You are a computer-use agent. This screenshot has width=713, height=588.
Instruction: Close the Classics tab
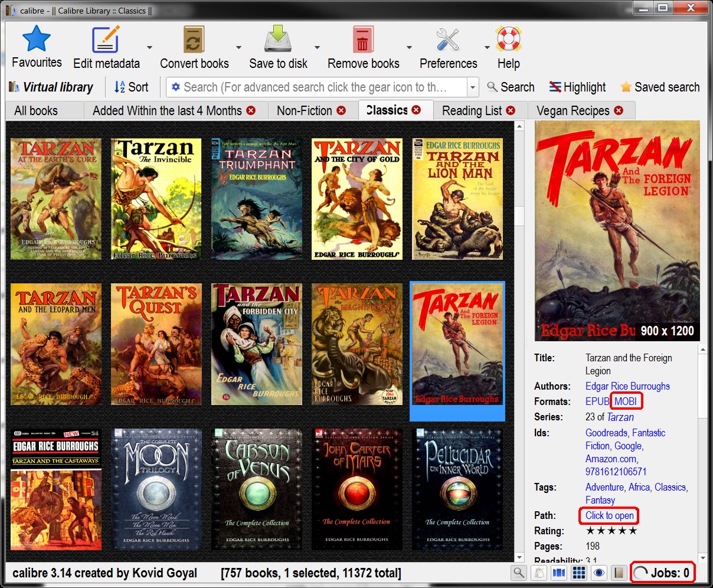[x=416, y=110]
